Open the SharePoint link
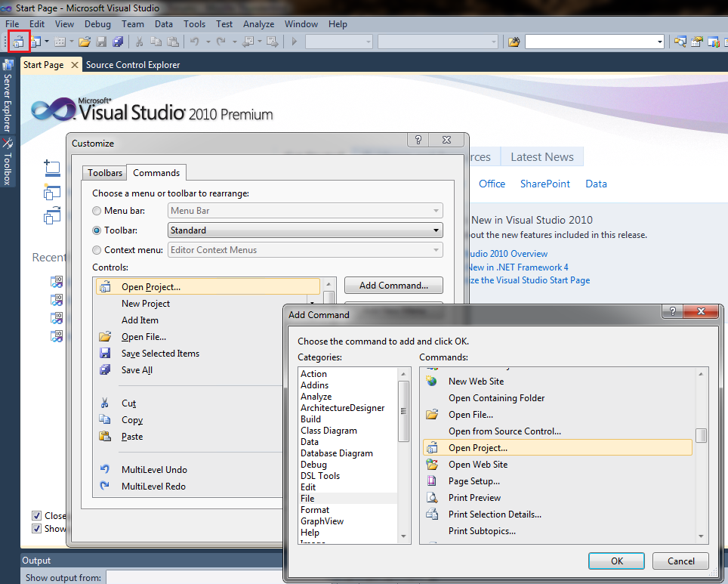728x584 pixels. 545,184
